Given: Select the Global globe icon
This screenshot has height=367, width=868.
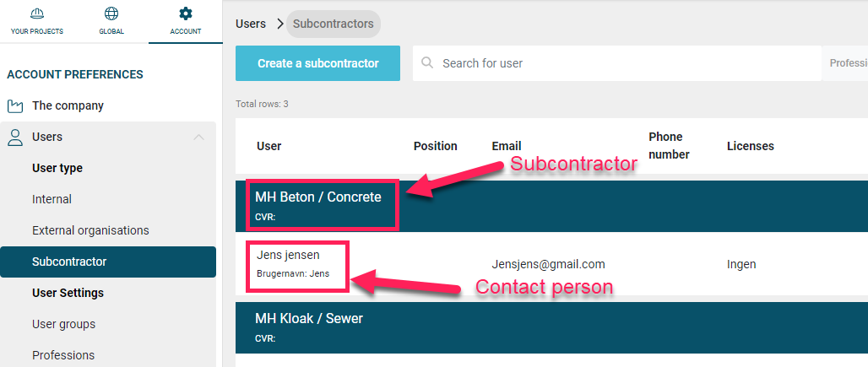Looking at the screenshot, I should 111,13.
